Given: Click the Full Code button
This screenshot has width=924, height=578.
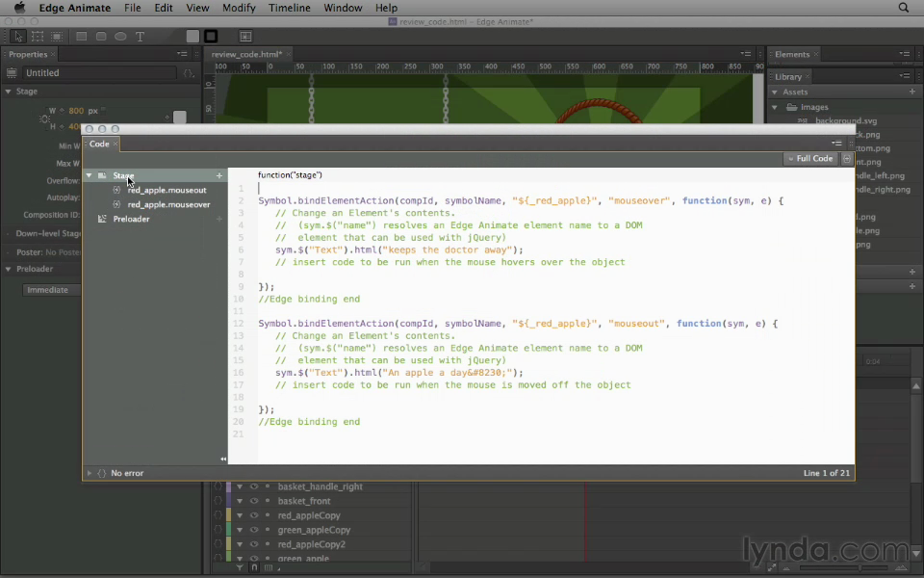Looking at the screenshot, I should (x=810, y=159).
